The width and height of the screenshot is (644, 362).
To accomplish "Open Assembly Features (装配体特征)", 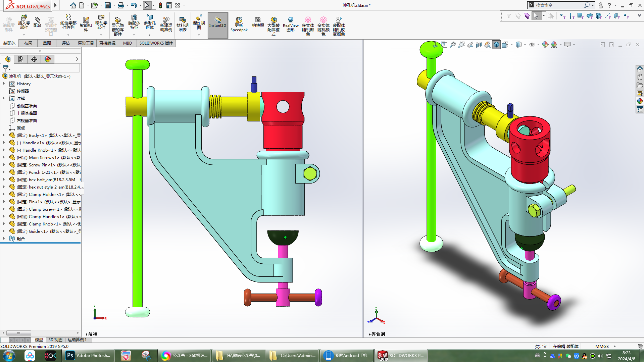I will click(134, 22).
